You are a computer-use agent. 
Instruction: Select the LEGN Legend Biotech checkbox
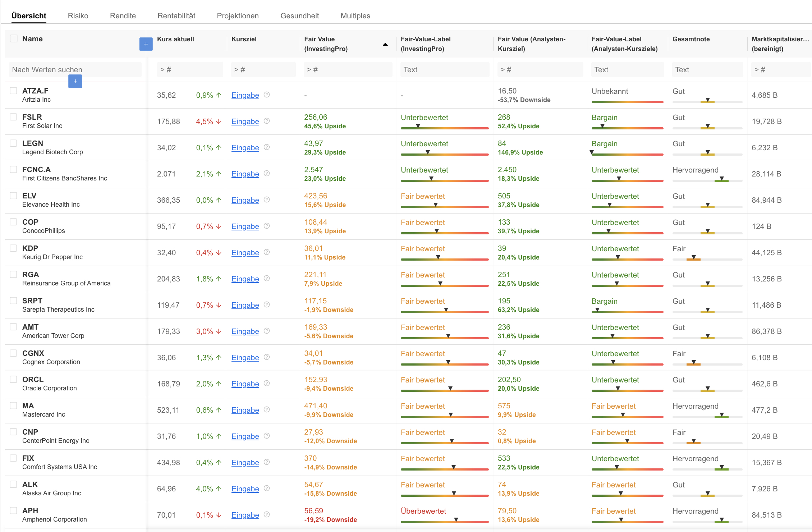(x=14, y=143)
